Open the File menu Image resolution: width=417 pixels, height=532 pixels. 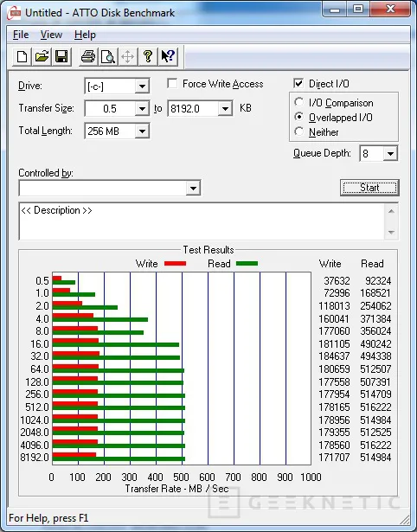click(x=21, y=35)
